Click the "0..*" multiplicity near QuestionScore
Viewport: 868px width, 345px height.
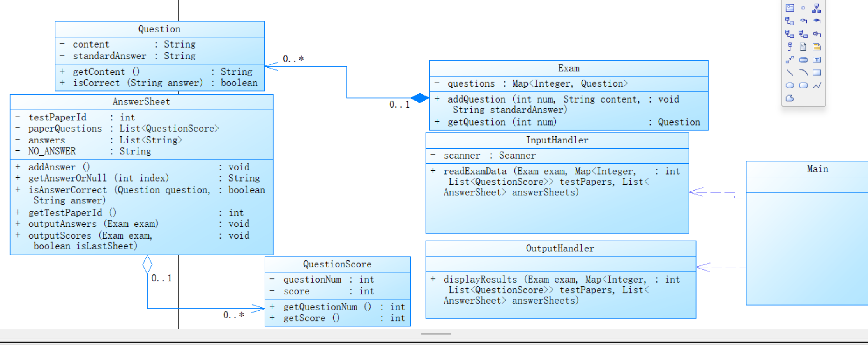(x=233, y=315)
